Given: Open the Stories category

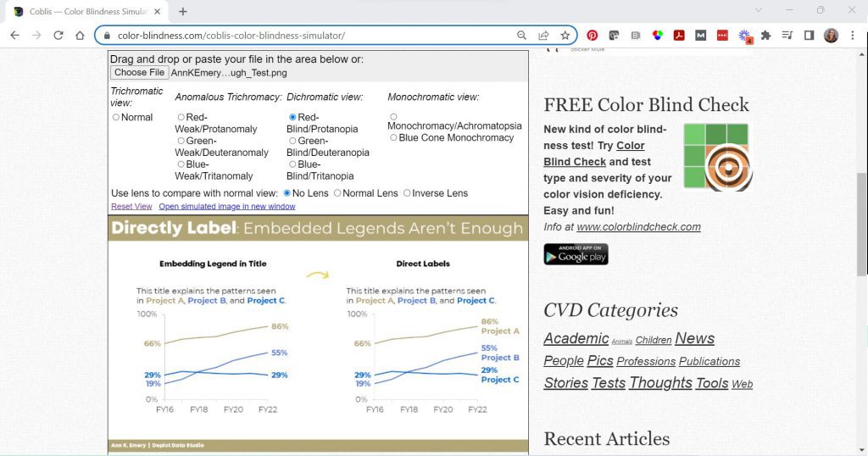Looking at the screenshot, I should [565, 383].
